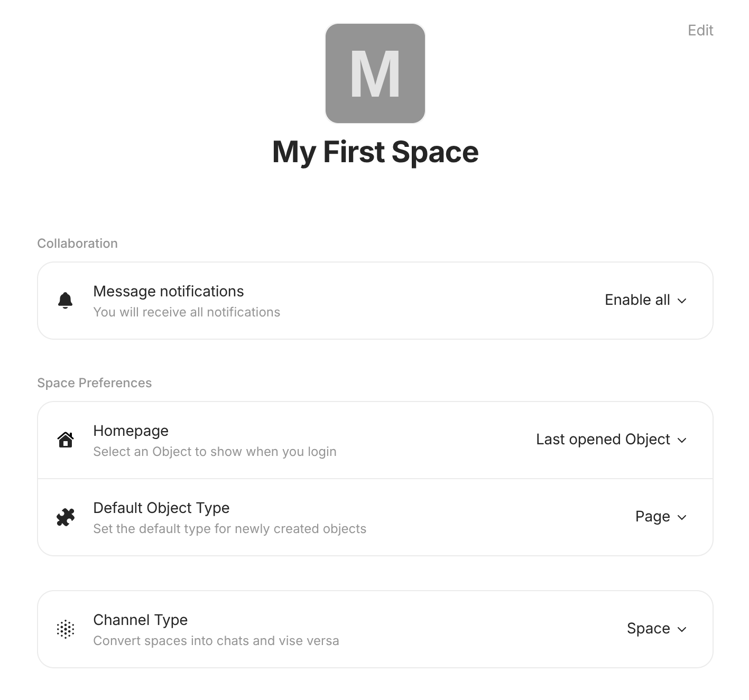
Task: Click the puzzle piece Default Object Type icon
Action: coord(66,517)
